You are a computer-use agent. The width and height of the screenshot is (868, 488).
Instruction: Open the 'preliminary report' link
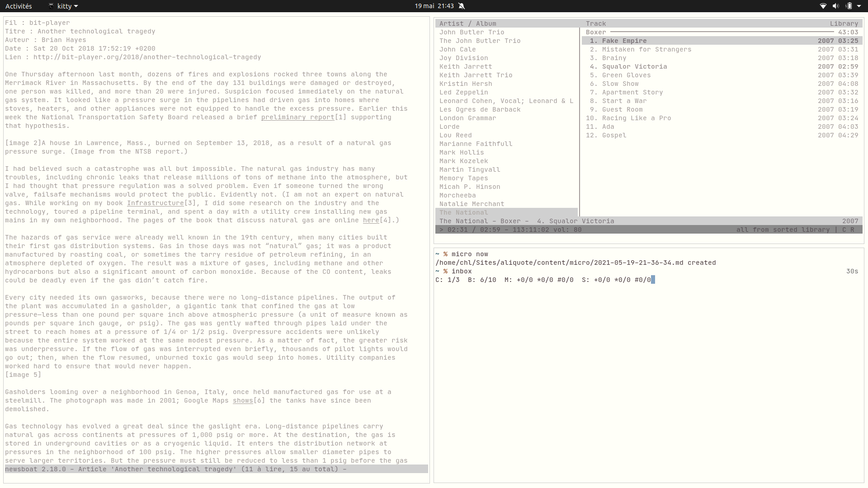point(297,117)
